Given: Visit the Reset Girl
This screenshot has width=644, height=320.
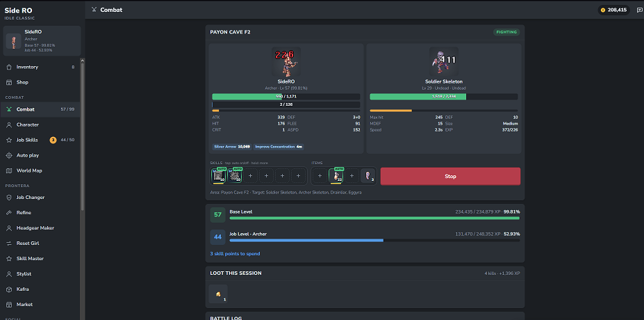Looking at the screenshot, I should coord(40,243).
